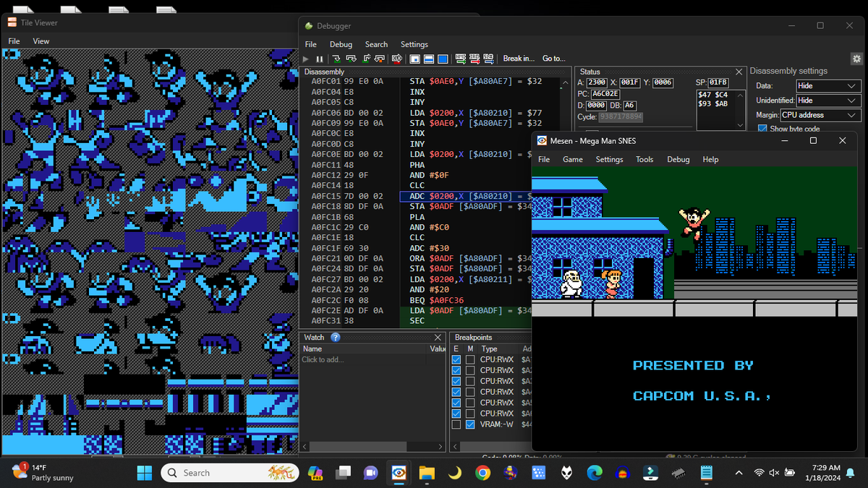Toggle M checkbox of CPU:RWX $A4 breakpoint
This screenshot has width=868, height=488.
click(x=470, y=392)
